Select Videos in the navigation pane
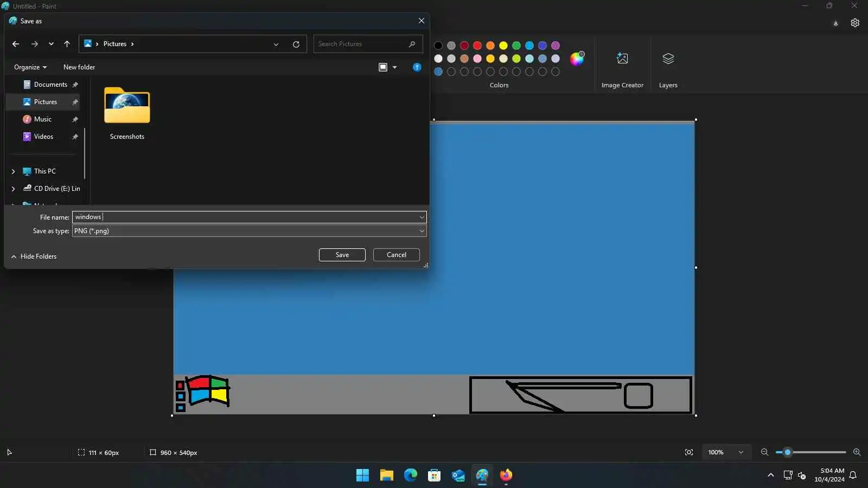This screenshot has height=488, width=868. click(x=43, y=137)
